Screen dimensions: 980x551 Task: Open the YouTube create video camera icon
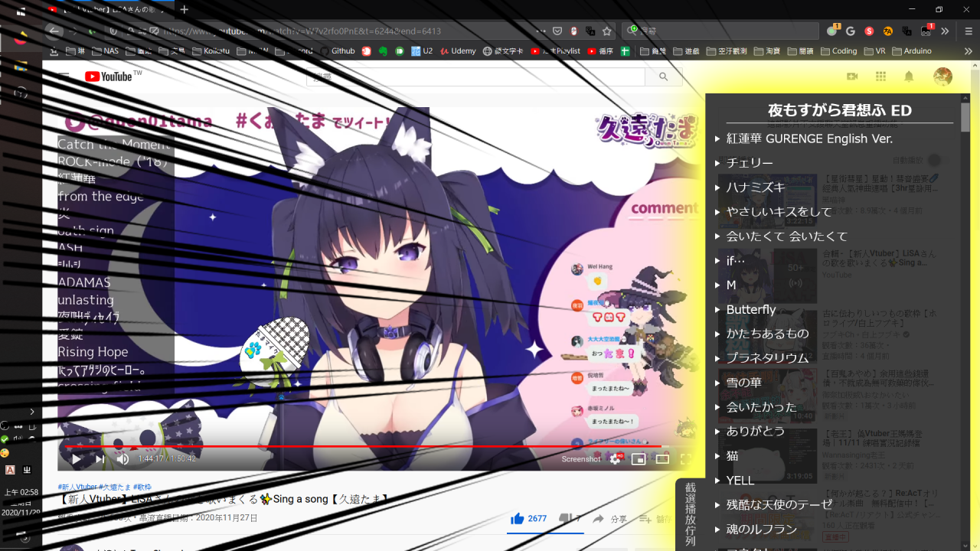(852, 77)
